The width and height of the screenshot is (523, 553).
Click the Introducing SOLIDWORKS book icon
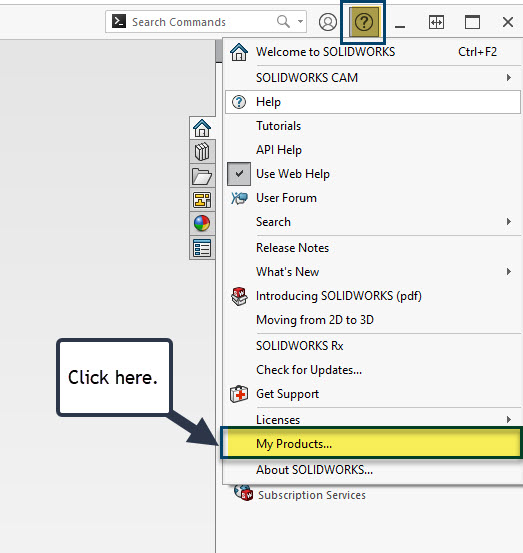(239, 296)
